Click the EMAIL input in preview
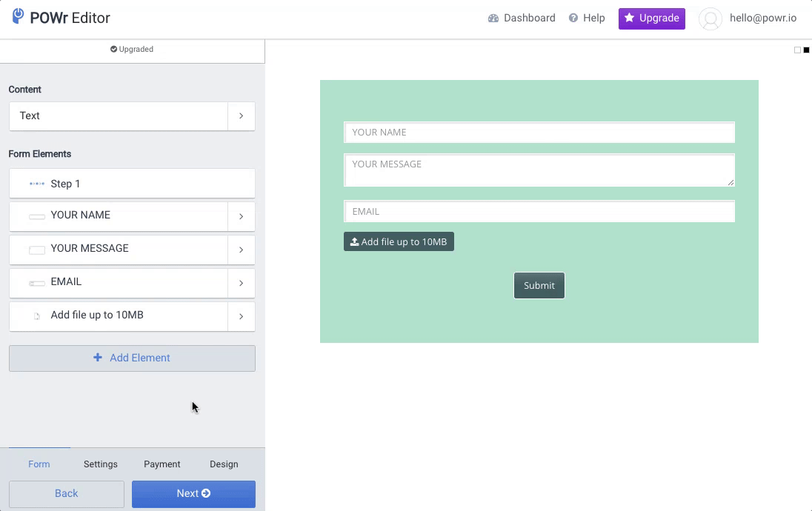The height and width of the screenshot is (511, 812). pos(539,212)
